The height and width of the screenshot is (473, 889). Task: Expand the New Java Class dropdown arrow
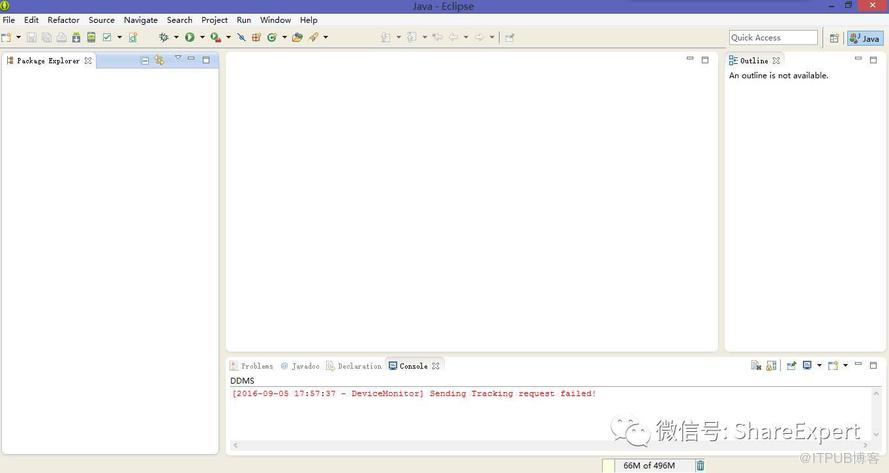(x=284, y=37)
